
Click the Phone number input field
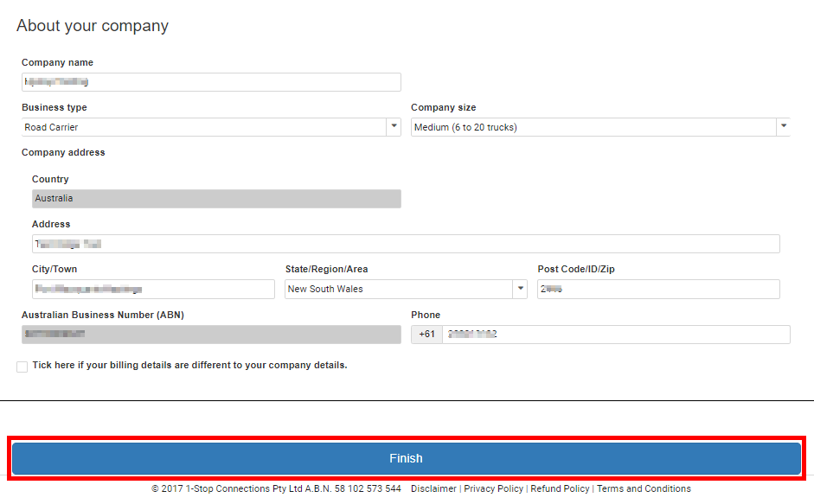click(x=616, y=335)
